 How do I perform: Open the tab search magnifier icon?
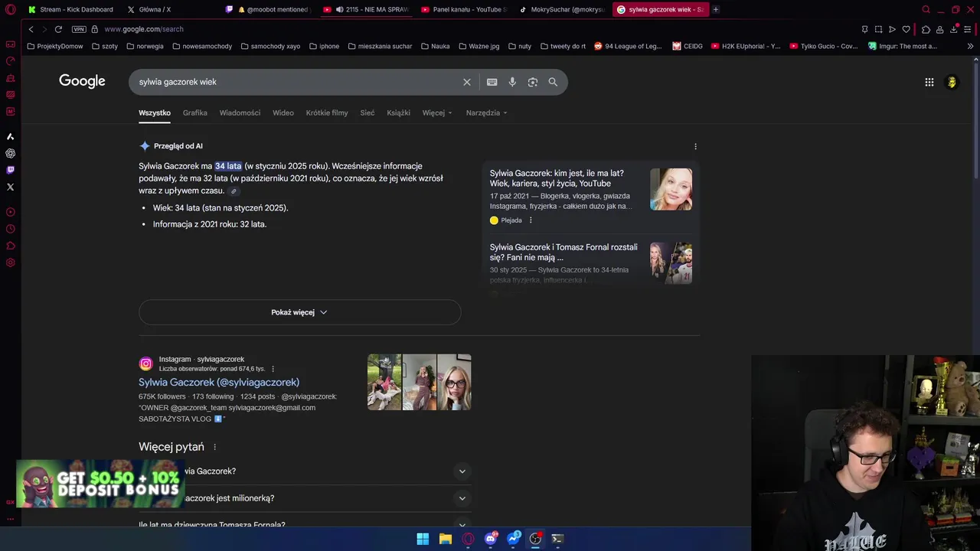point(926,9)
